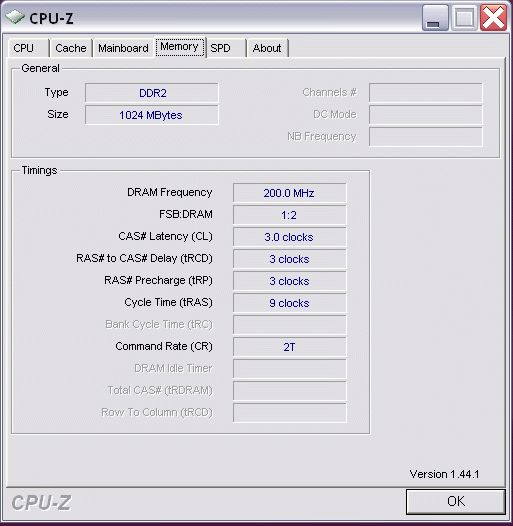The image size is (513, 526).
Task: Click the OK button
Action: tap(456, 502)
